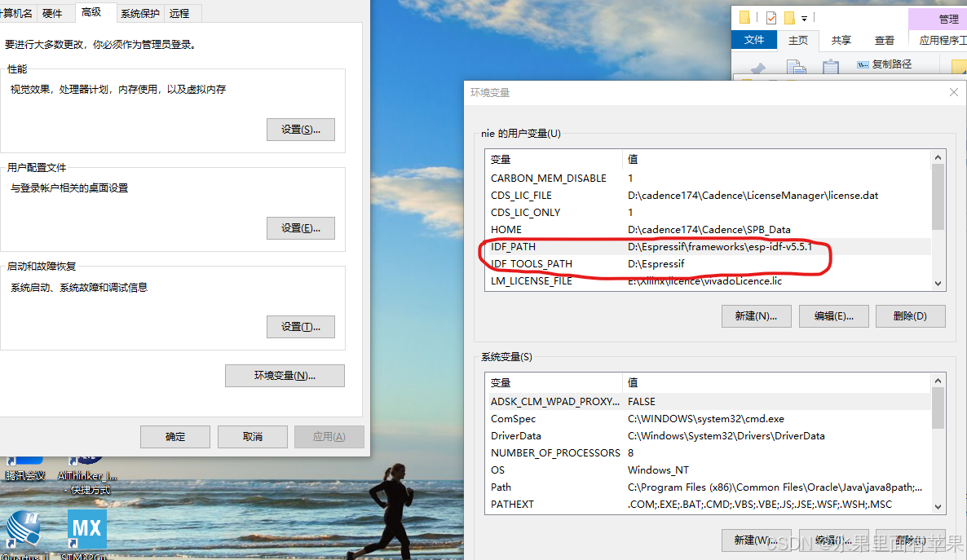The height and width of the screenshot is (560, 967).
Task: Select the IDF_TOOLS_PATH user variable
Action: point(708,264)
